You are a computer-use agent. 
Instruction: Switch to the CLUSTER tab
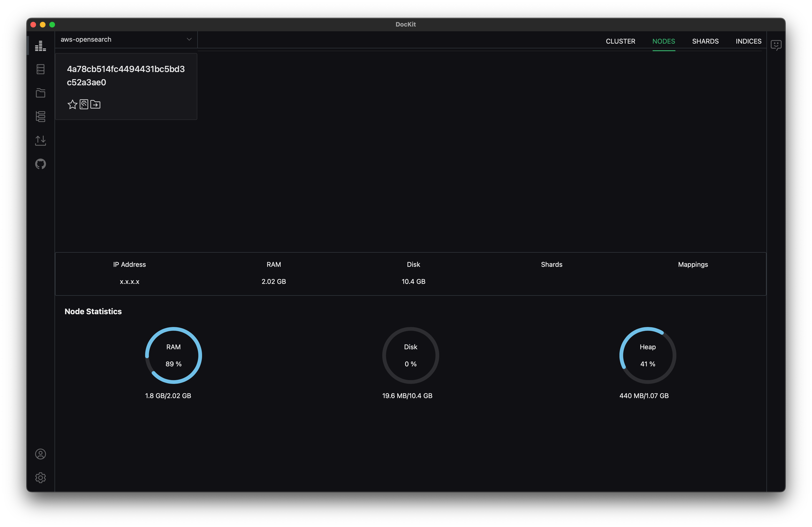pyautogui.click(x=620, y=41)
